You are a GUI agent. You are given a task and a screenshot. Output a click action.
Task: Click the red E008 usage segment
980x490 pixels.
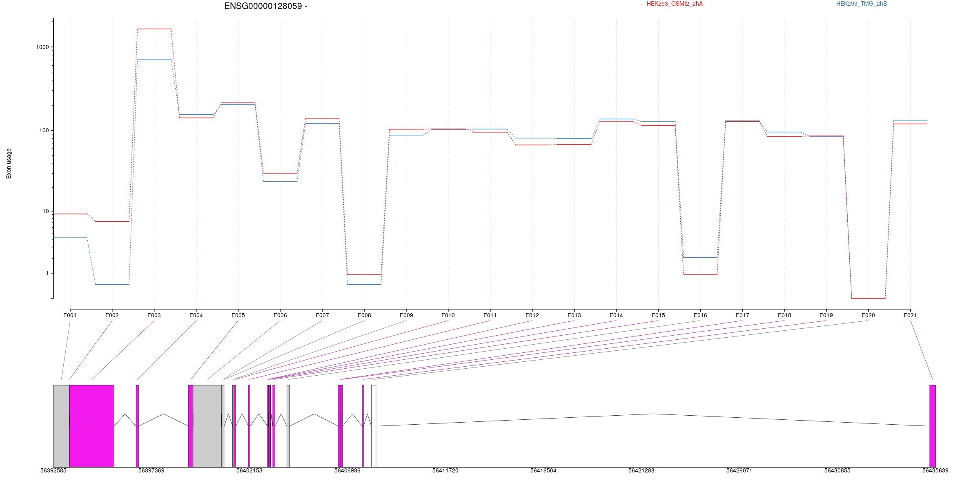364,275
